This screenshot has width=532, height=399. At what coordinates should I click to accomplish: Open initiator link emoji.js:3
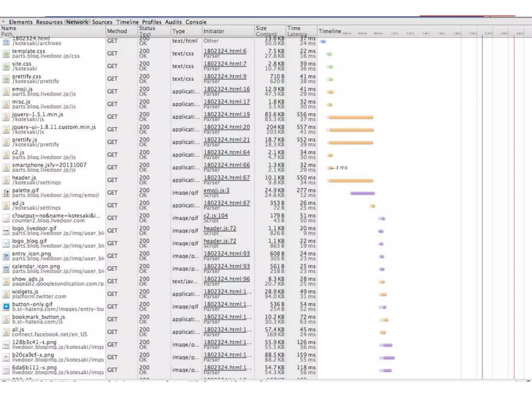[216, 190]
